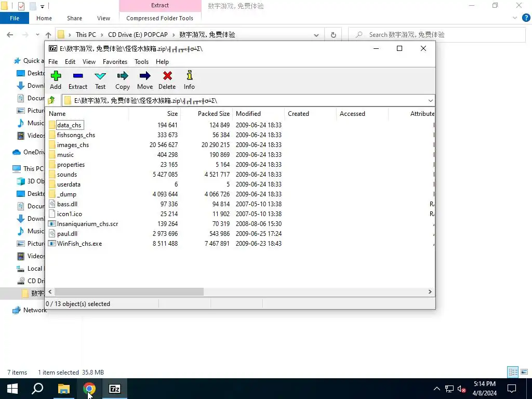Image resolution: width=532 pixels, height=399 pixels.
Task: Show hidden system tray icons
Action: (436, 389)
